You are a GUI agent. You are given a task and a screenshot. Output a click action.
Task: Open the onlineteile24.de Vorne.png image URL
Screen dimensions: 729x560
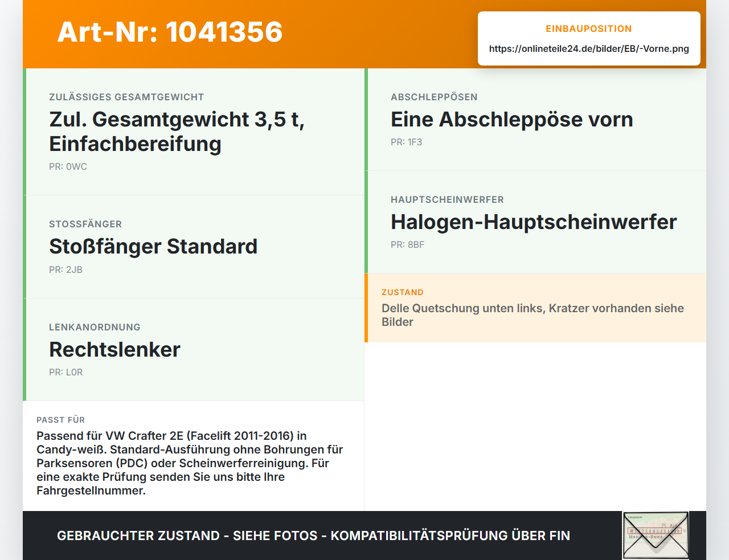click(589, 48)
